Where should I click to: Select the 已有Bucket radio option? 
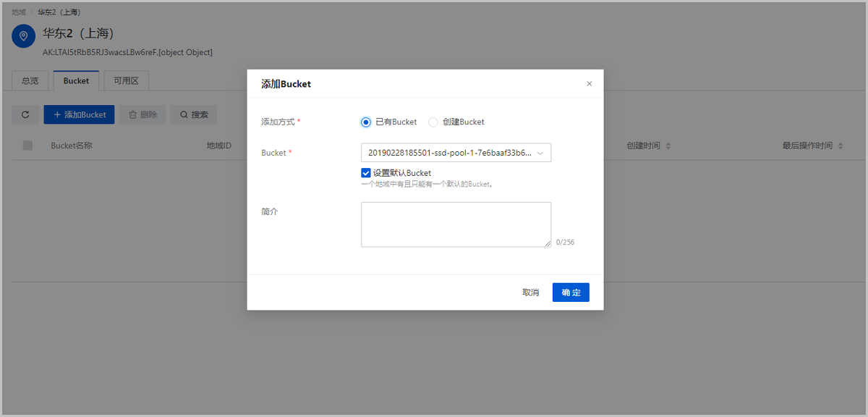[366, 122]
